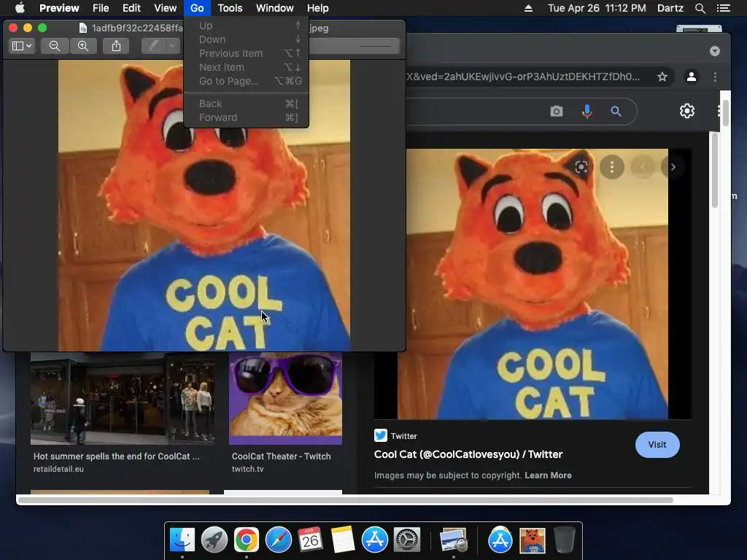The width and height of the screenshot is (747, 560).
Task: Open Trash from the Dock
Action: point(565,540)
